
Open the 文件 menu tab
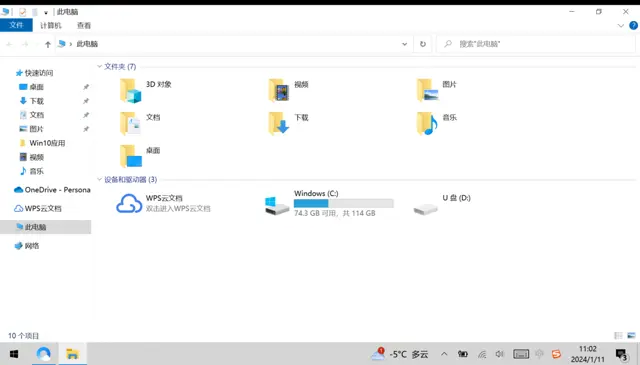point(16,25)
